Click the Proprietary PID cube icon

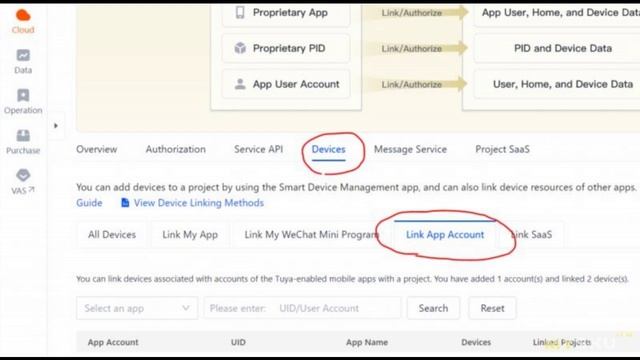240,48
